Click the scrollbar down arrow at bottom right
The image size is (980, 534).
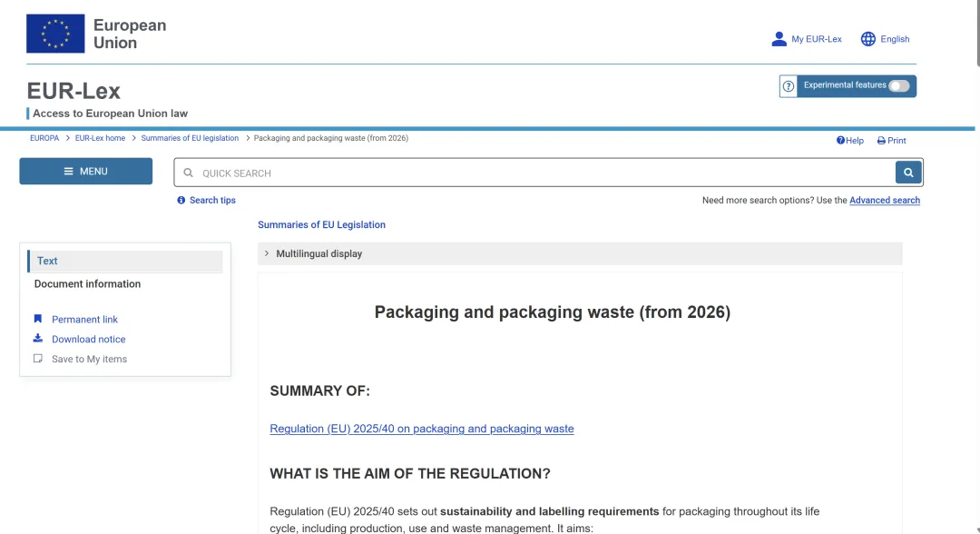coord(977,530)
